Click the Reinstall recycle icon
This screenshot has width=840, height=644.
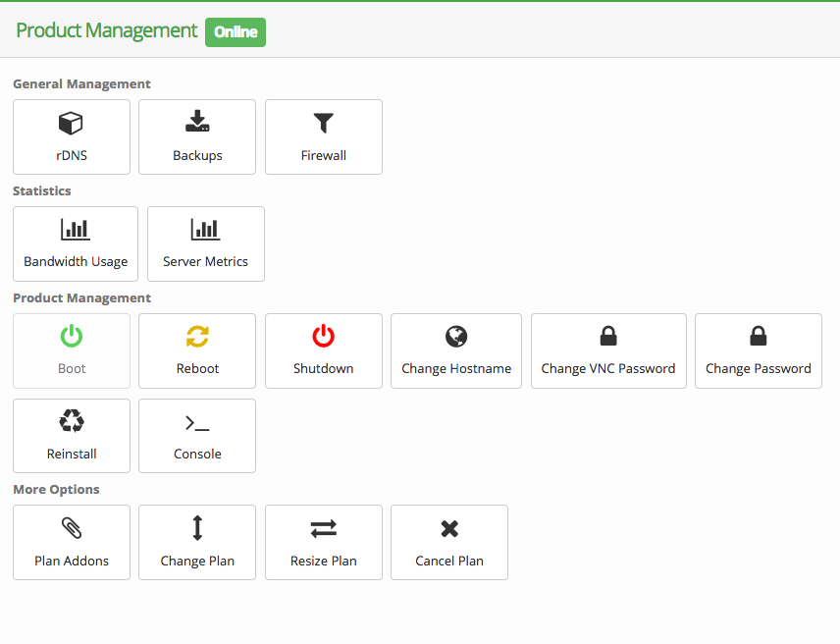72,422
